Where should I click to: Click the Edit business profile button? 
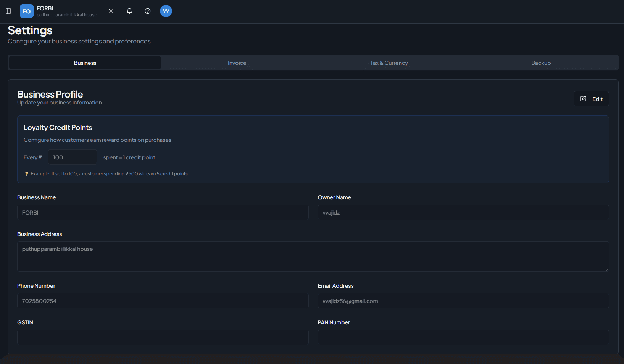(x=591, y=99)
